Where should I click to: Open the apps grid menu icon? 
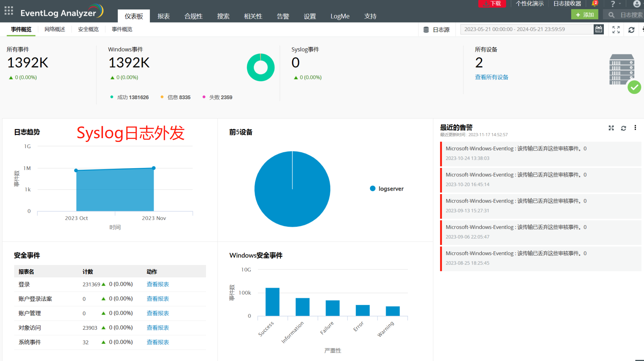click(9, 11)
